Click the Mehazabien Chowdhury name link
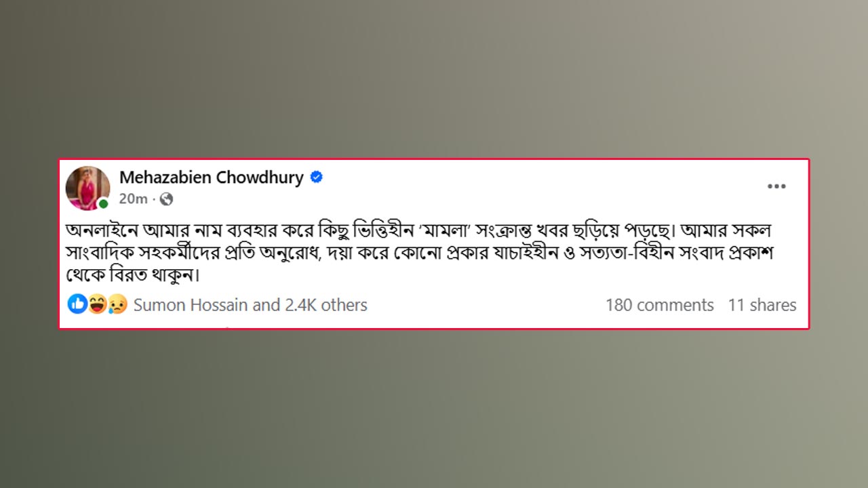 tap(211, 178)
